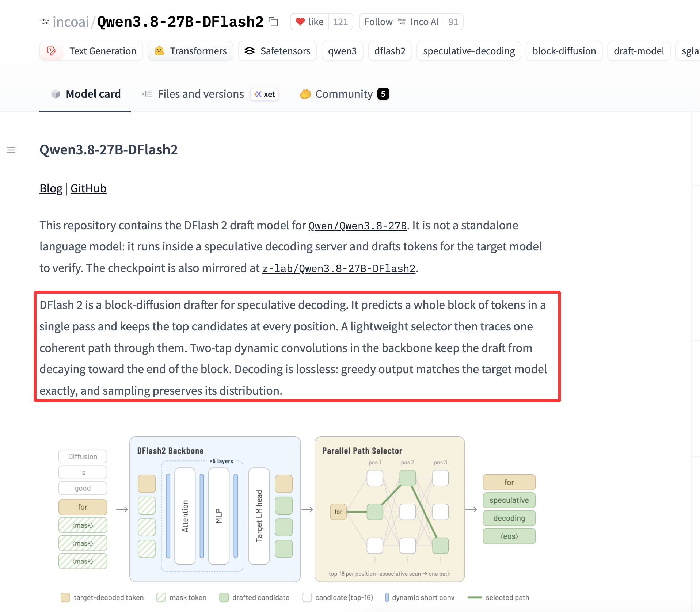Click the Model card cube icon
This screenshot has height=612, width=700.
coord(56,94)
